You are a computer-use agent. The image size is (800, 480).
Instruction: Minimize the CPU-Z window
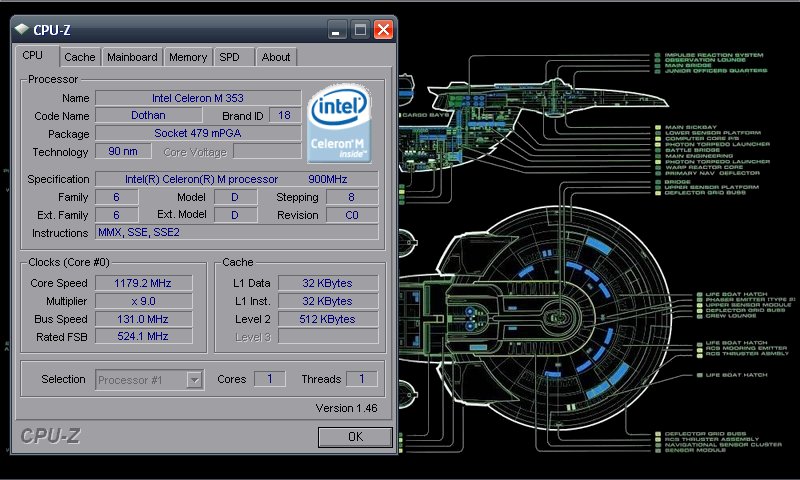(x=336, y=30)
